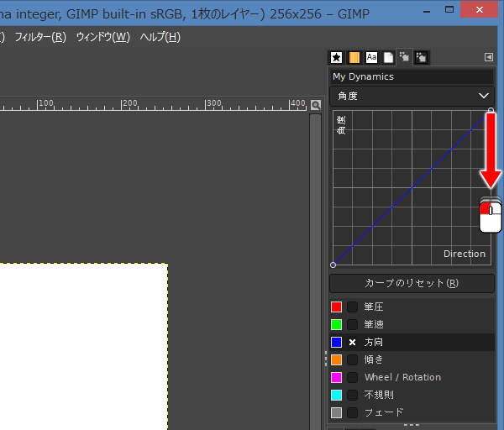Viewport: 504px width, 430px height.
Task: Open the Dynamics Editor tab icon
Action: point(421,57)
